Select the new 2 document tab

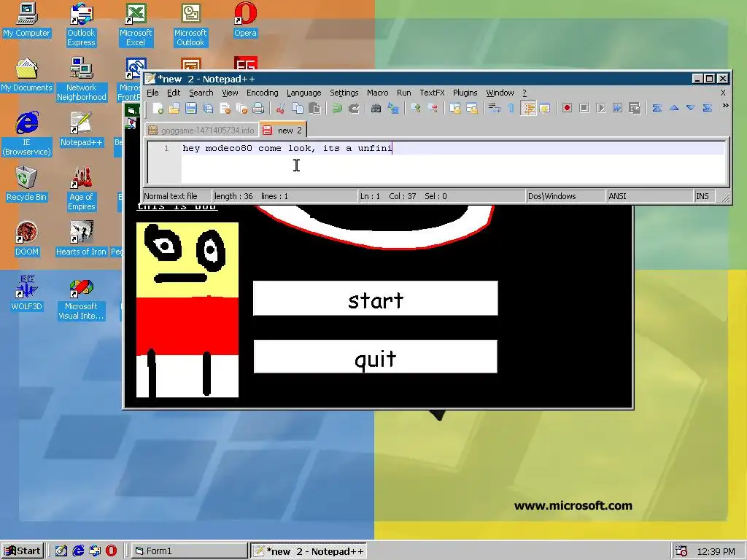coord(284,130)
